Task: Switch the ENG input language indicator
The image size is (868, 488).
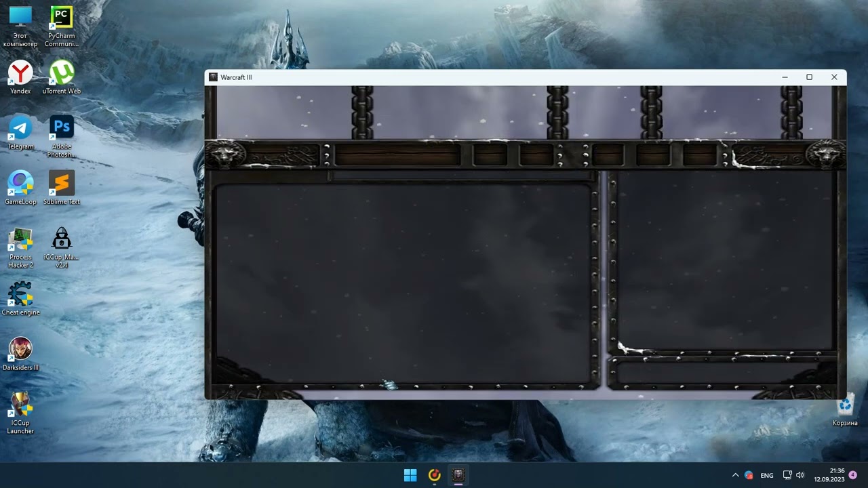Action: (x=767, y=475)
